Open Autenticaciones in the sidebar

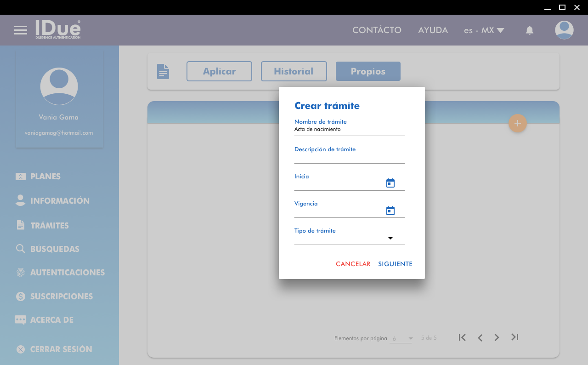click(x=67, y=273)
